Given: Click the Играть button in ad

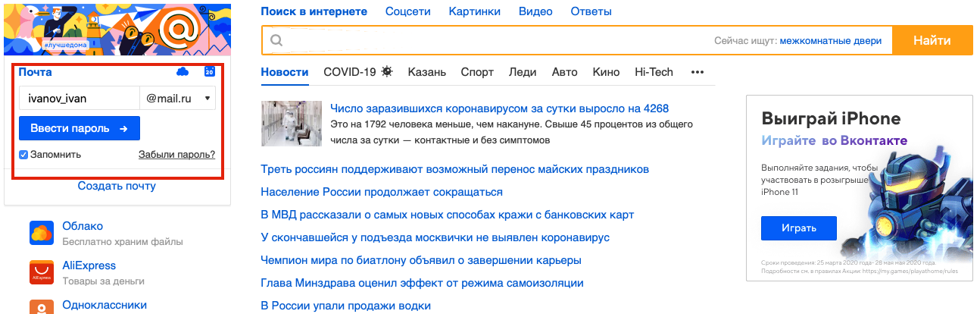Looking at the screenshot, I should pyautogui.click(x=799, y=228).
